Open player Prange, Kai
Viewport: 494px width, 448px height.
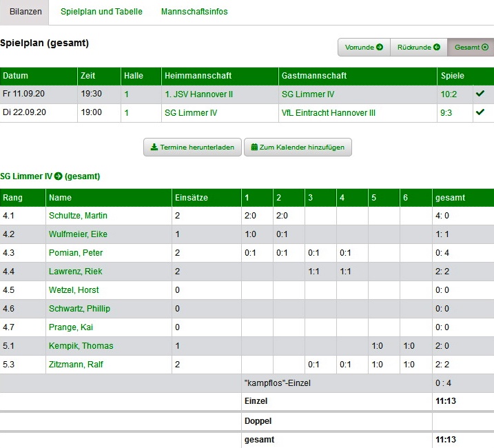click(70, 327)
